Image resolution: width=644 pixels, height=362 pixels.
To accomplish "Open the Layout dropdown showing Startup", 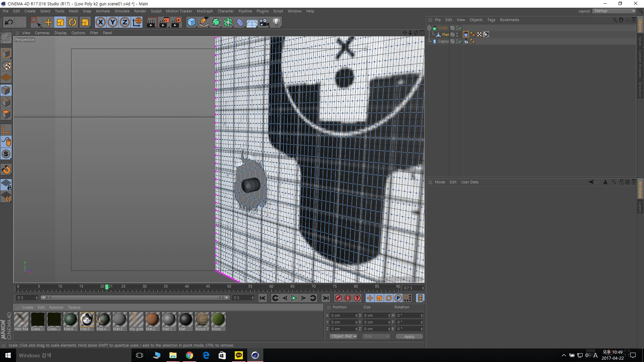I will (614, 11).
